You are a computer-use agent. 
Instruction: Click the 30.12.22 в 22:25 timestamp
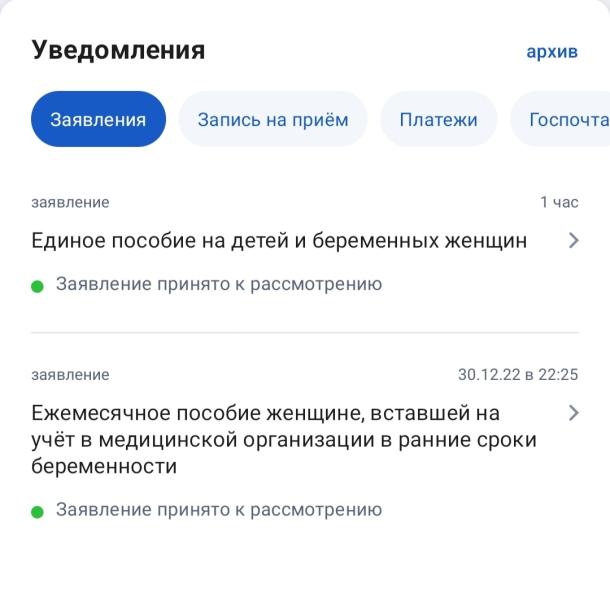coord(518,375)
